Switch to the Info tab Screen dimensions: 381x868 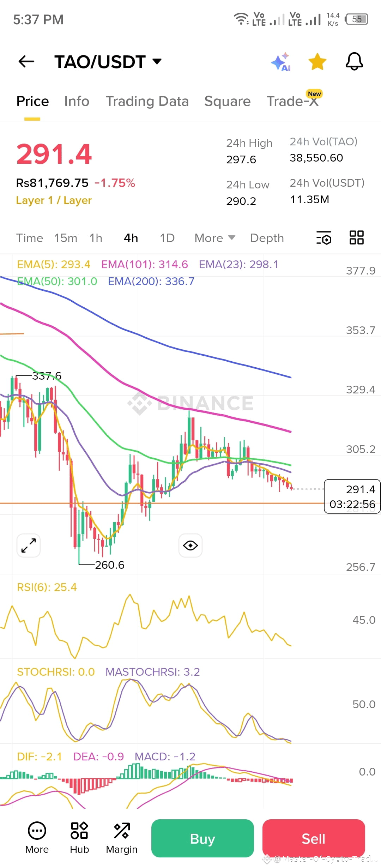coord(77,101)
